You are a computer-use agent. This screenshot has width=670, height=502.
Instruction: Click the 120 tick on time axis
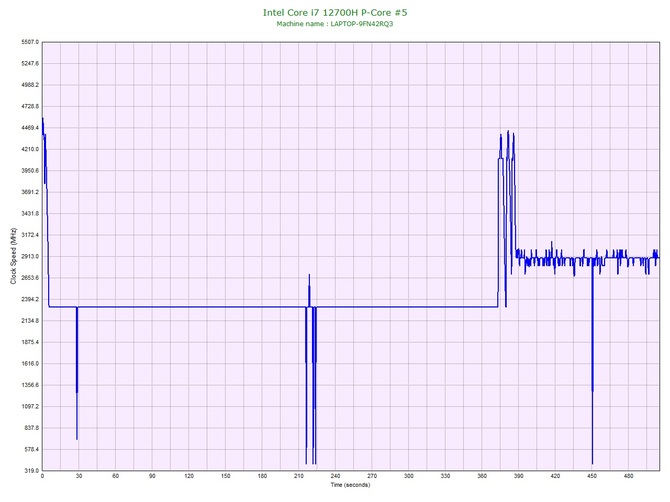189,476
